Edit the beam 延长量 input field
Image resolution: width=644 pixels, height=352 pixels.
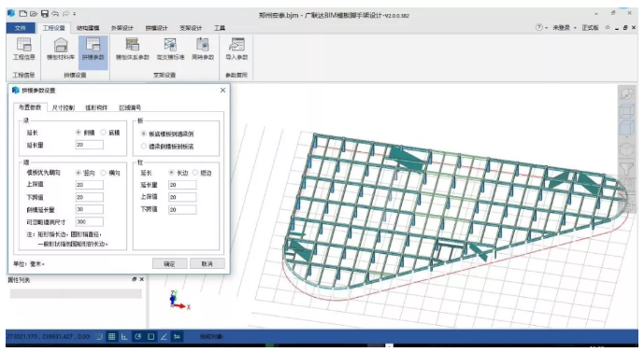(89, 145)
